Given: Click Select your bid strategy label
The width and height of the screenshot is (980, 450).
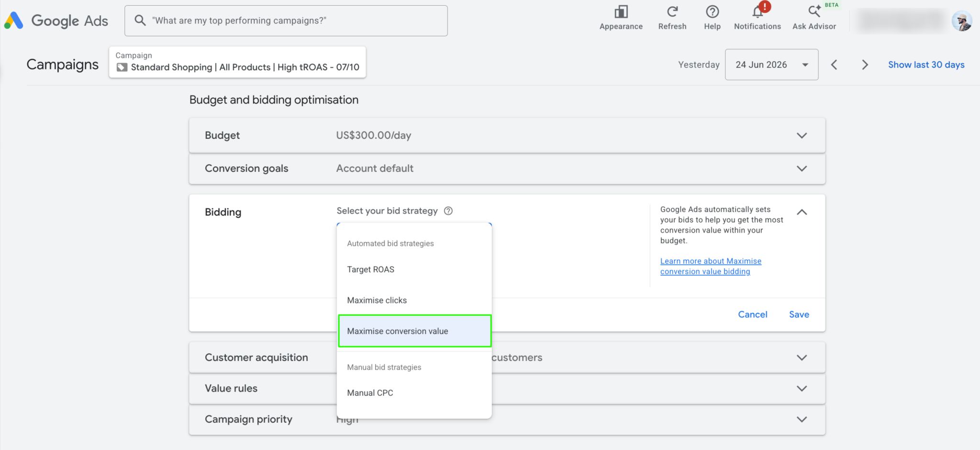Looking at the screenshot, I should pyautogui.click(x=387, y=211).
